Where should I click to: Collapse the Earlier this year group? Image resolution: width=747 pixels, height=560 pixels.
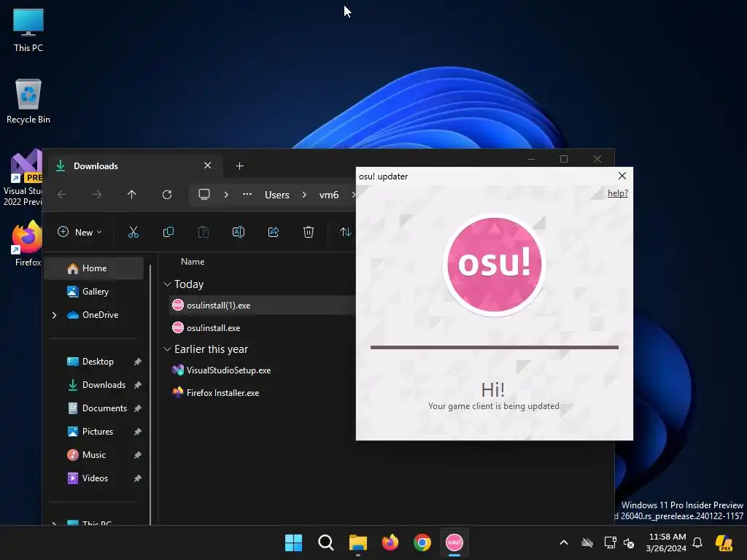[x=167, y=349]
